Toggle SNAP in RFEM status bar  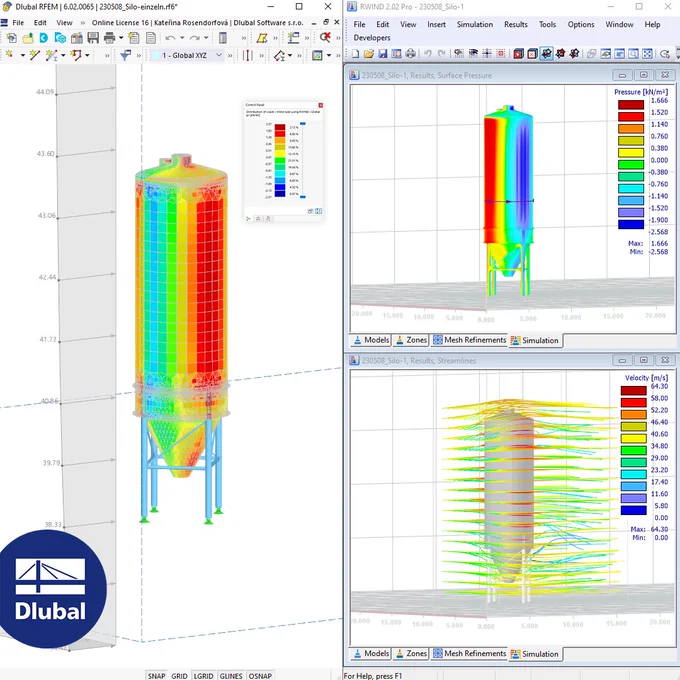[x=156, y=676]
